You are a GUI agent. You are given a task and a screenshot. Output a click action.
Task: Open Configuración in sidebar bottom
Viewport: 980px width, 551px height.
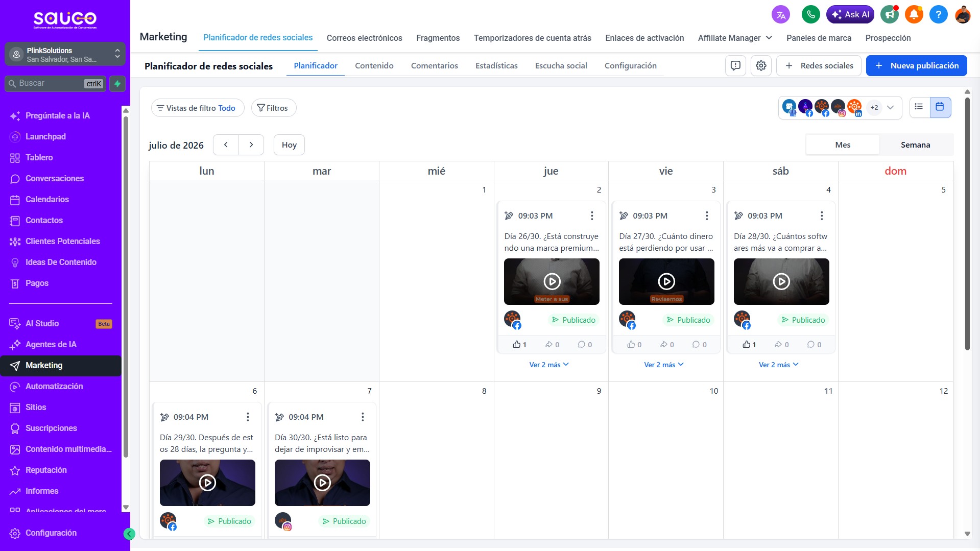coord(51,533)
